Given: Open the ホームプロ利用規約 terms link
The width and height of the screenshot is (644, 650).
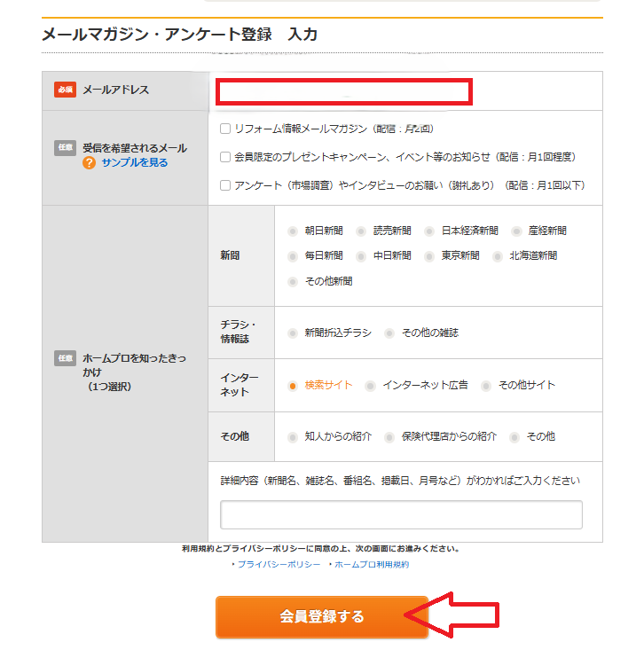Looking at the screenshot, I should click(371, 564).
